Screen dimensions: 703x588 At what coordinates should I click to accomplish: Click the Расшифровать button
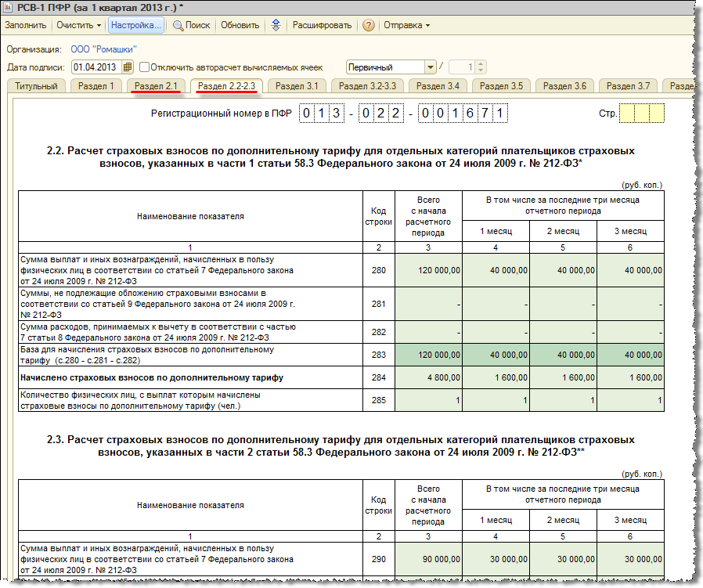point(322,25)
